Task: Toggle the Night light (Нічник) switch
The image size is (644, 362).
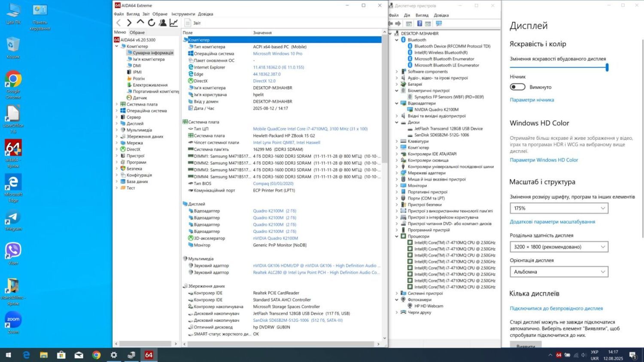Action: point(517,87)
